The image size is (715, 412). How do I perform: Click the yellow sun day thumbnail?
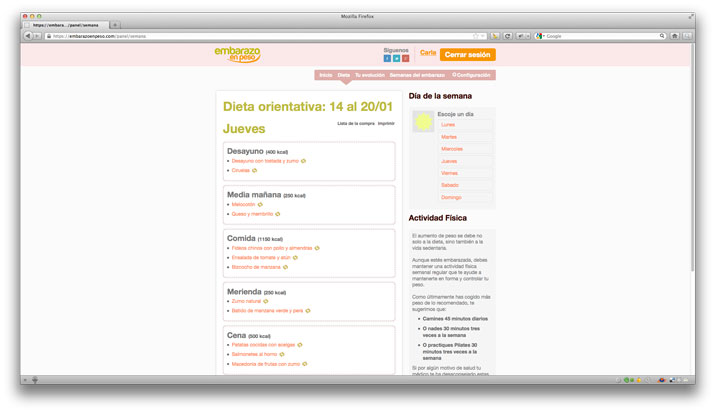tap(424, 122)
